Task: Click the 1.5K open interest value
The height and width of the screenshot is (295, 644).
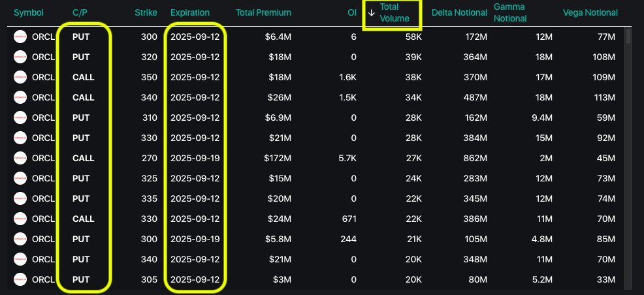Action: click(348, 97)
